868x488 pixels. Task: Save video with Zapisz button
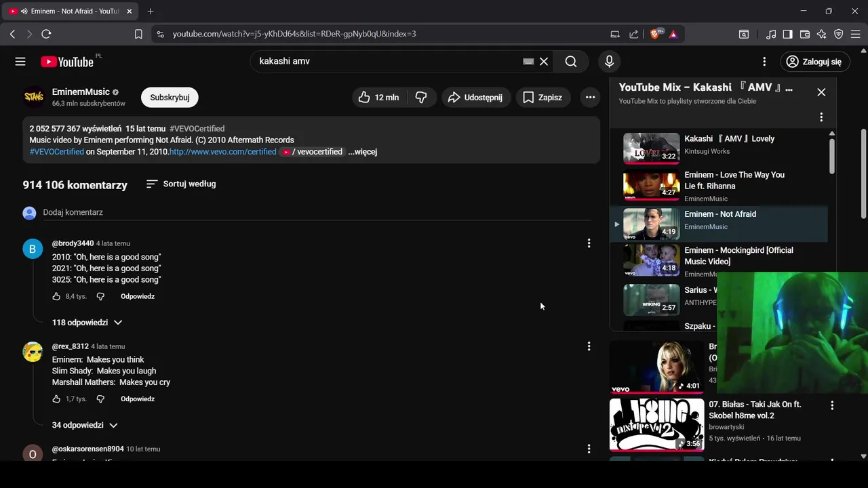[543, 98]
